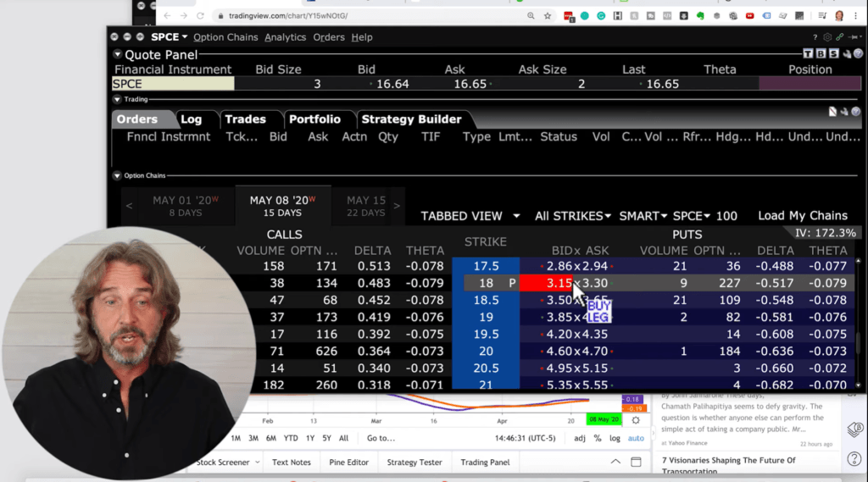The image size is (868, 482).
Task: Open the browser three-dot menu
Action: (x=856, y=16)
